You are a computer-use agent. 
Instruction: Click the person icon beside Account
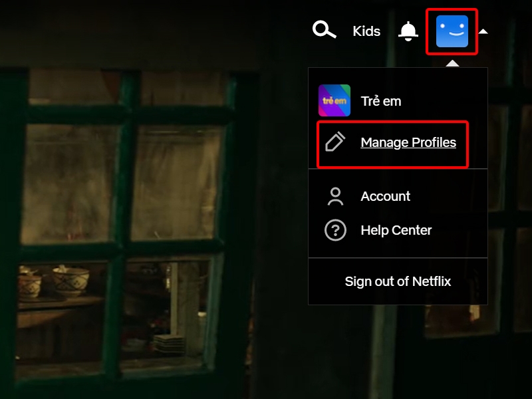coord(335,196)
